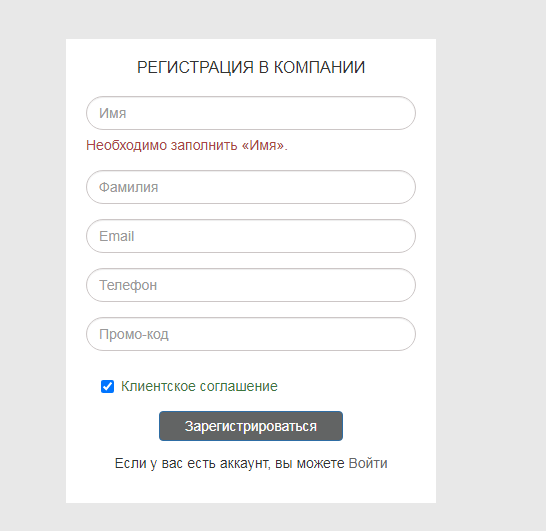Screen dimensions: 546x531
Task: Click the phone field below Email
Action: (x=251, y=285)
